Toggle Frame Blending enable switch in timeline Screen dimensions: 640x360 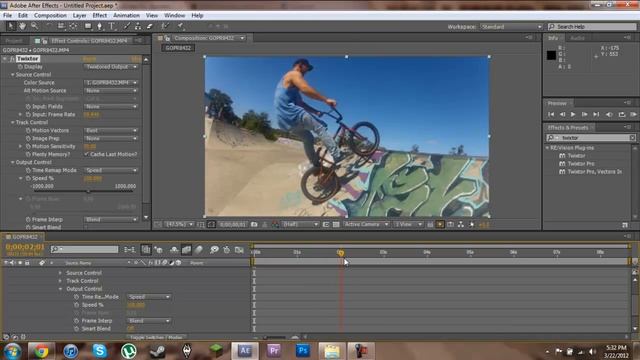tap(187, 249)
